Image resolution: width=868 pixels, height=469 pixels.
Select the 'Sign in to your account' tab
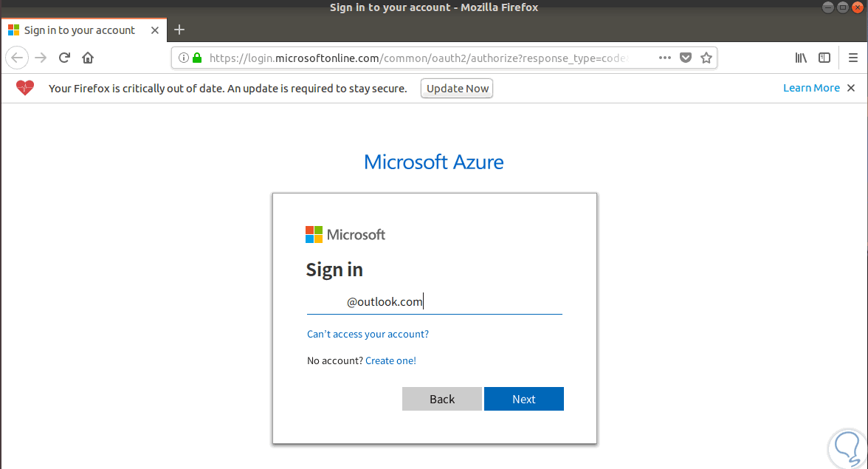click(x=79, y=30)
